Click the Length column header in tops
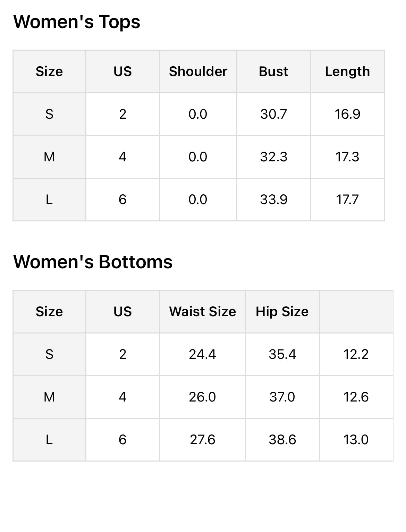Viewport: 406px width, 532px height. pos(347,71)
